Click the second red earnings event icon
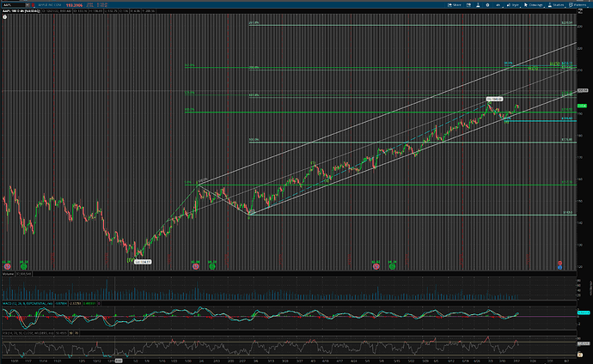Viewport: 593px width, 364px height. 196,266
